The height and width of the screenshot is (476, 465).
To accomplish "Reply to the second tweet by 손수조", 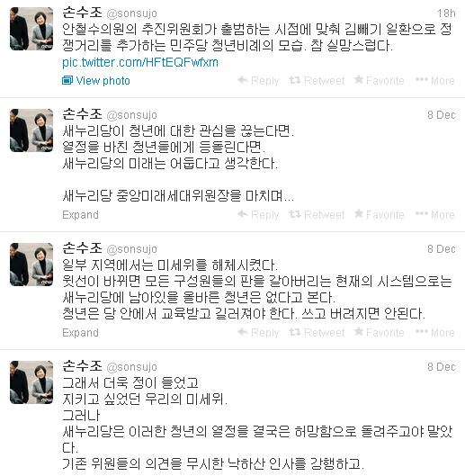I will (258, 214).
